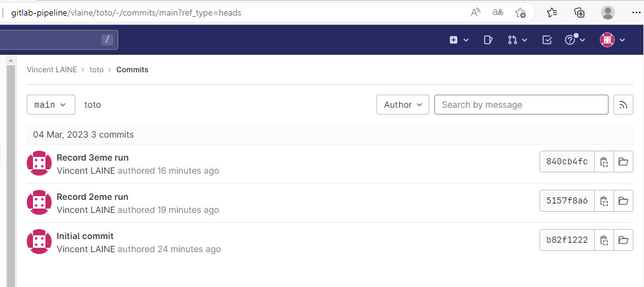Go to toto breadcrumb link
644x287 pixels.
[96, 70]
